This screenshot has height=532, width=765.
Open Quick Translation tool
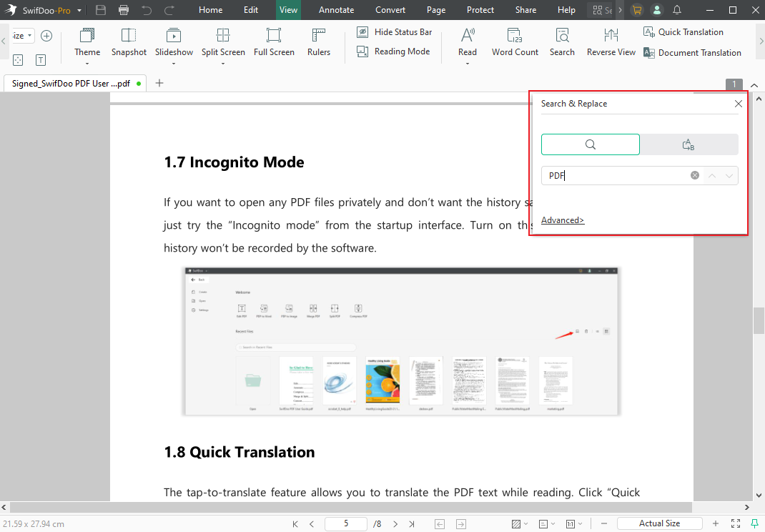(x=683, y=32)
